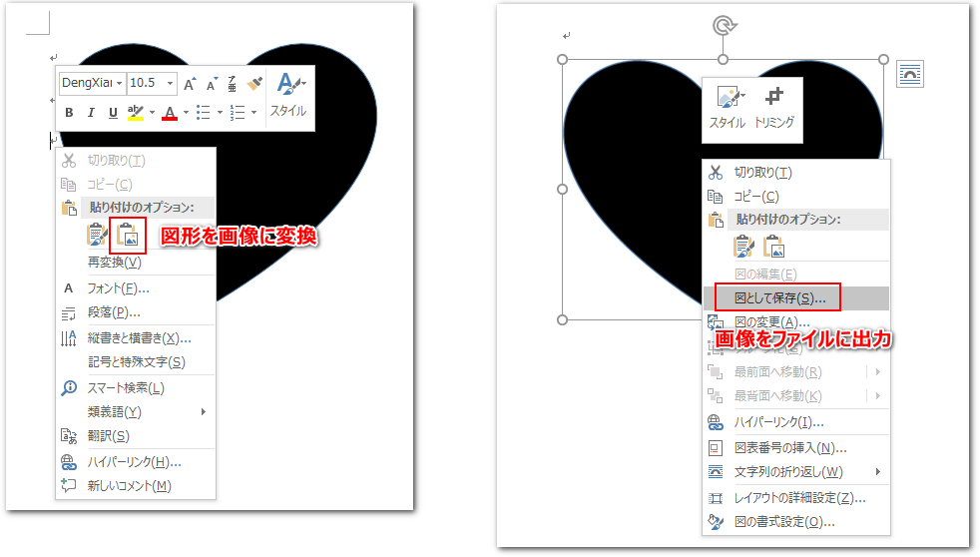Click bottom-left resize handle of heart image
The image size is (980, 557).
(562, 320)
